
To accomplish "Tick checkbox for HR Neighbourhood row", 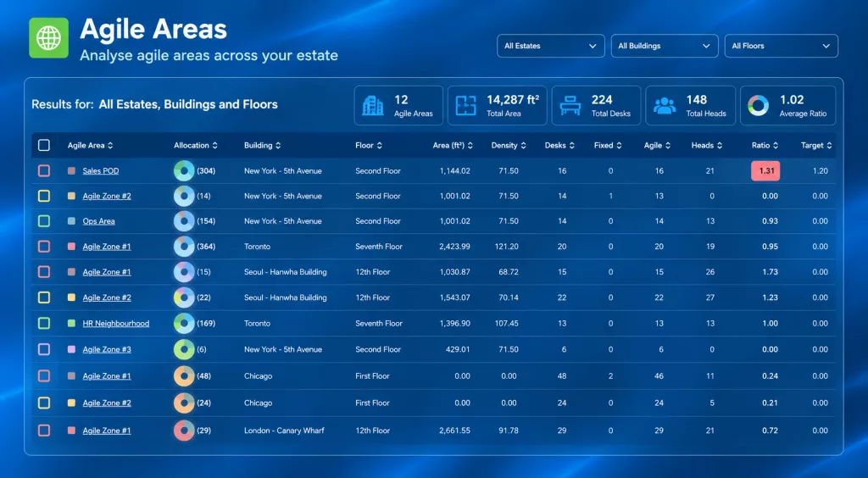I will (x=44, y=323).
